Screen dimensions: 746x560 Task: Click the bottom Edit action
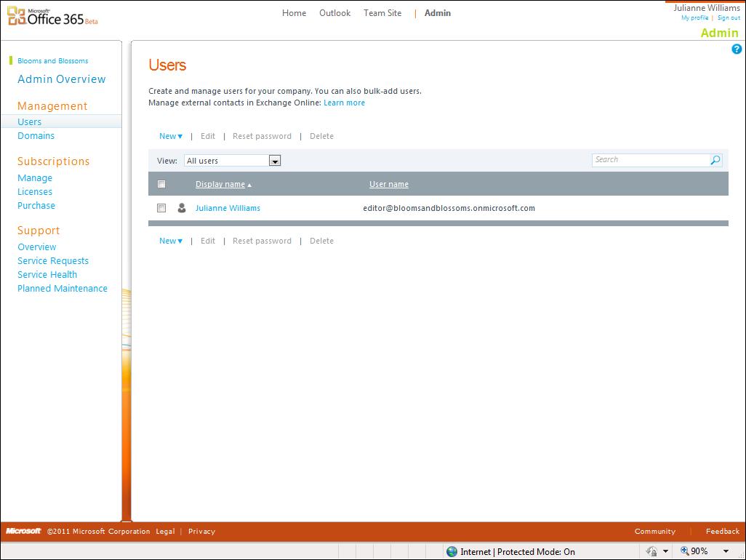(208, 241)
